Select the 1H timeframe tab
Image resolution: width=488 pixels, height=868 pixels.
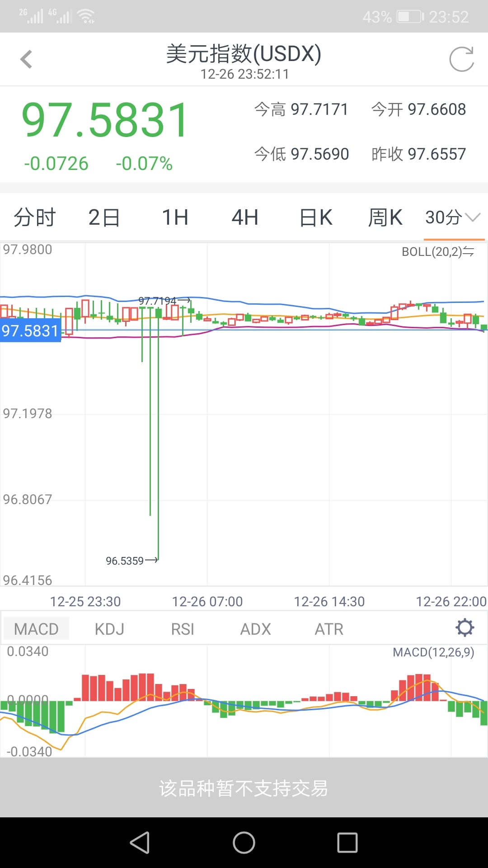point(175,217)
